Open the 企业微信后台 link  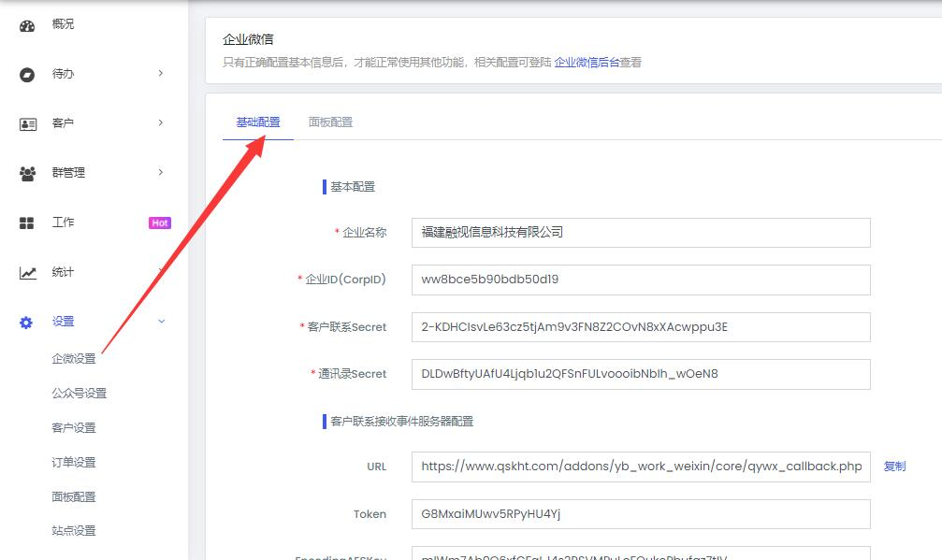(587, 63)
